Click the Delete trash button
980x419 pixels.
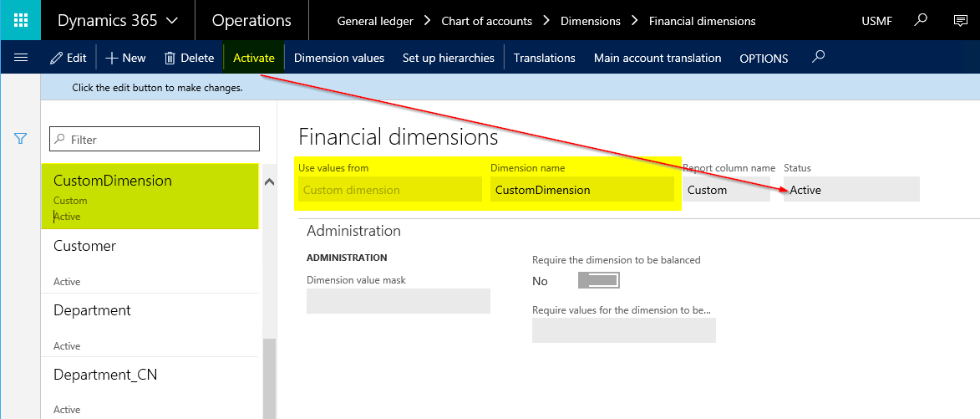click(x=190, y=58)
